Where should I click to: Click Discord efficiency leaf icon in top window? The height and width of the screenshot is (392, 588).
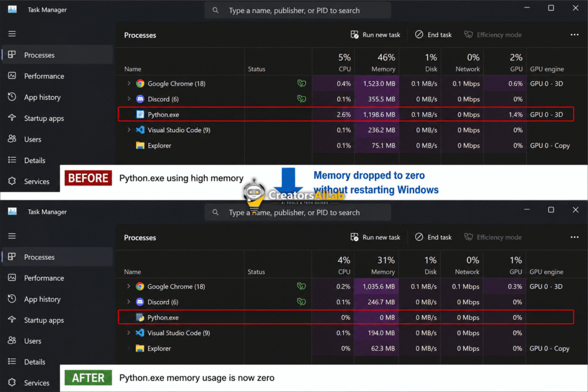point(301,99)
